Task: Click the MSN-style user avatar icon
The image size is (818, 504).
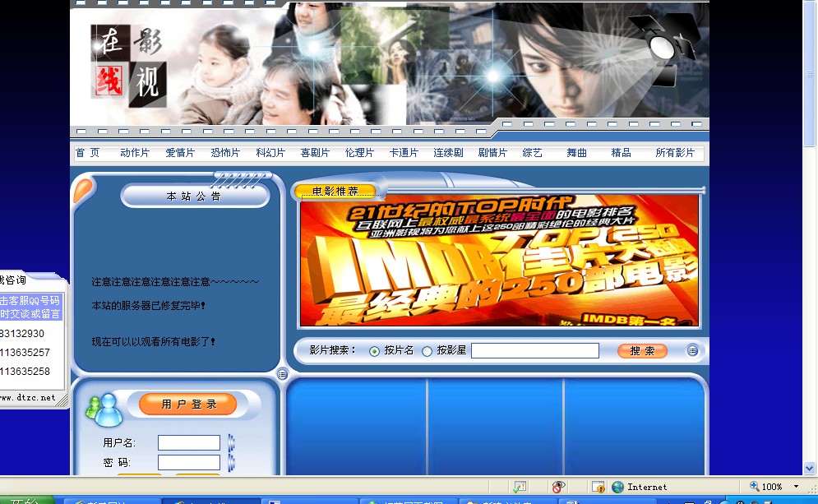Action: (x=104, y=409)
